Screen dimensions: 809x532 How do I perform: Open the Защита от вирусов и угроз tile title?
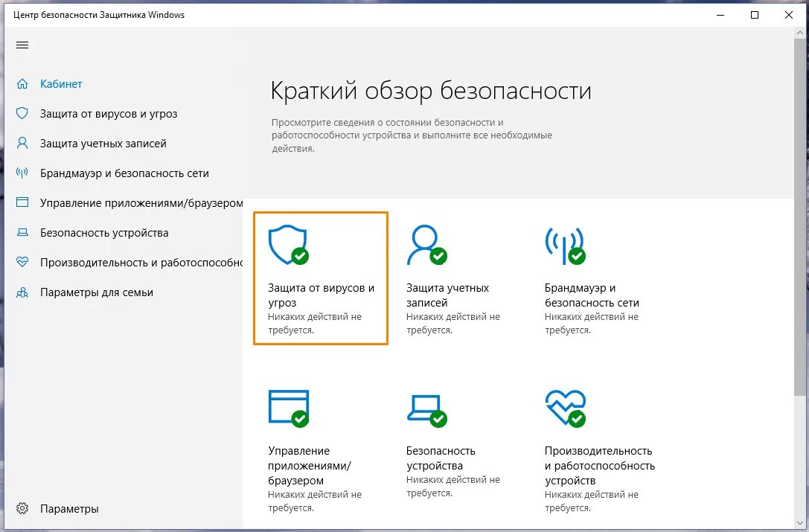click(321, 295)
